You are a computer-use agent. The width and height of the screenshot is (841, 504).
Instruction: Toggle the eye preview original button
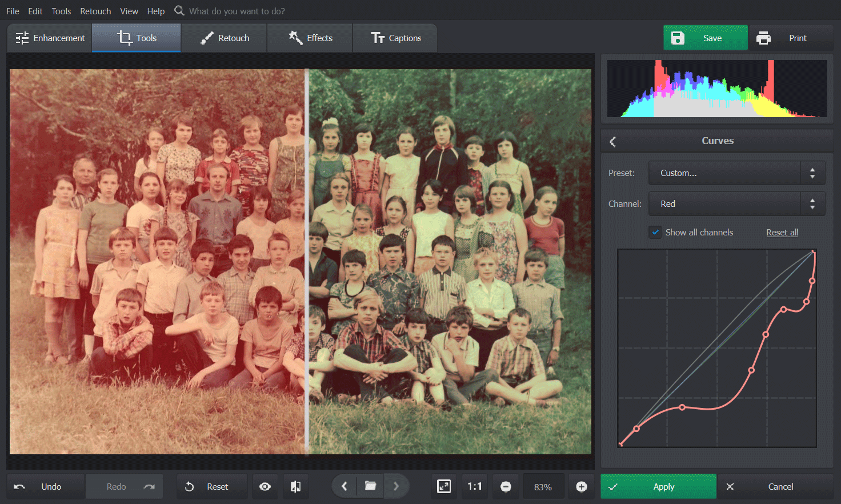(265, 486)
